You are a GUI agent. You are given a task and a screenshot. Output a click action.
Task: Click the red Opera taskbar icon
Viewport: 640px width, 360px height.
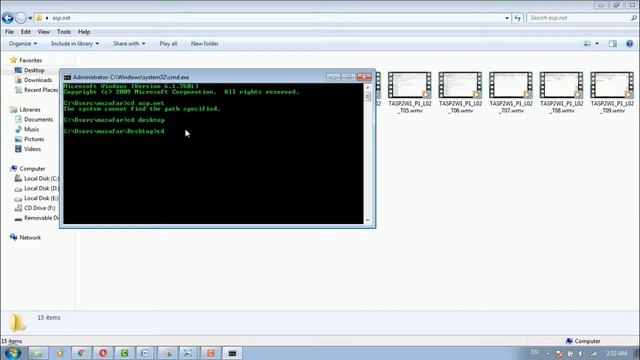(103, 353)
